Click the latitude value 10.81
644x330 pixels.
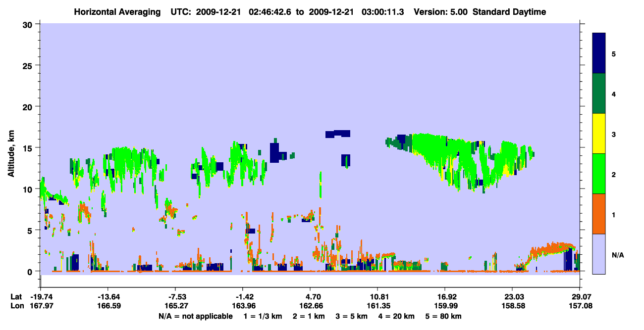(377, 297)
